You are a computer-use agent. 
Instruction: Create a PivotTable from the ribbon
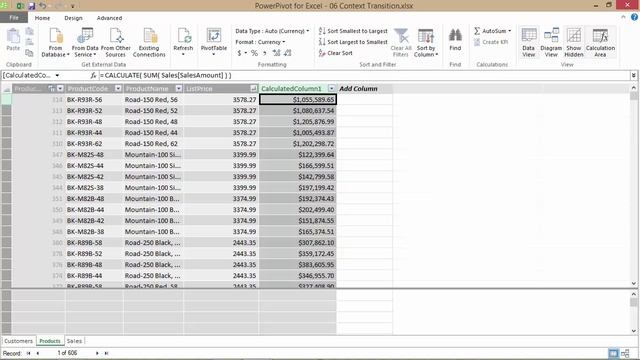(214, 42)
